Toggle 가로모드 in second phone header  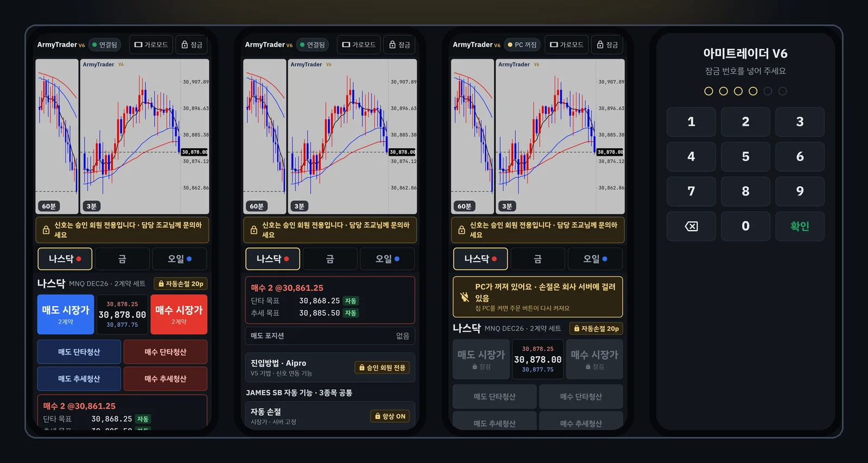359,45
